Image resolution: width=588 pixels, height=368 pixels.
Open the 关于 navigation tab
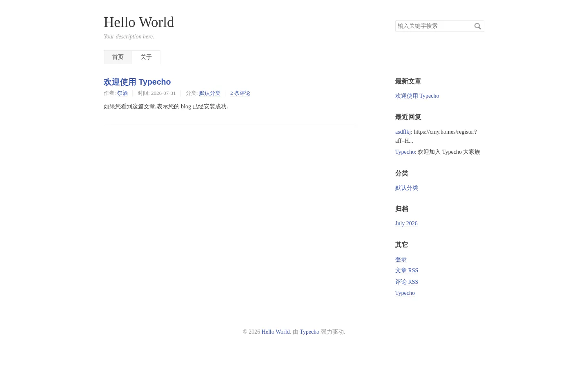(x=146, y=57)
